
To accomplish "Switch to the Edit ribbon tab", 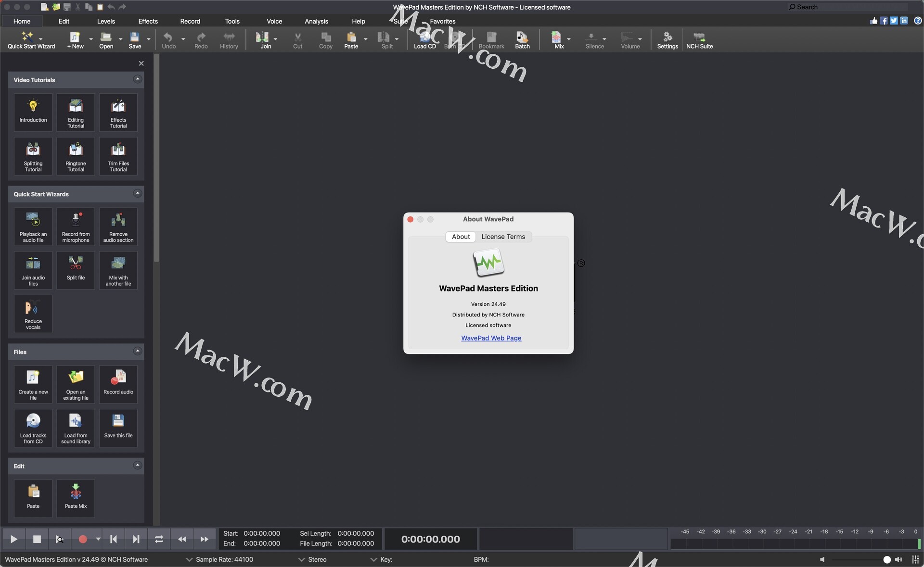I will click(64, 21).
